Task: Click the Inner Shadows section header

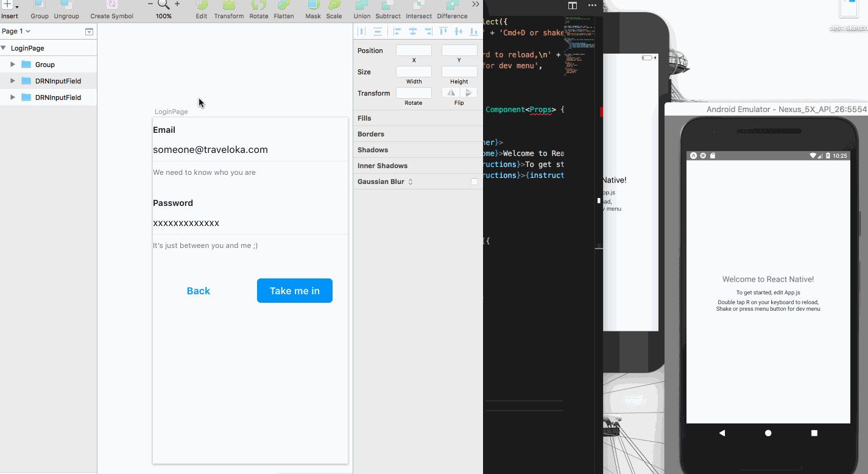Action: tap(418, 166)
